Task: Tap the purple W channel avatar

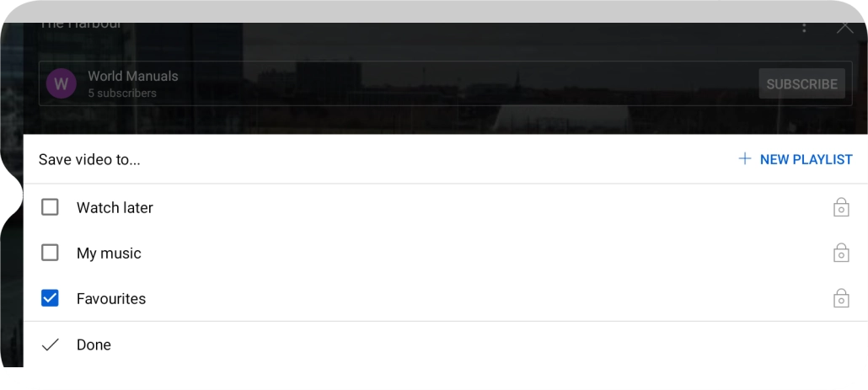Action: point(61,83)
